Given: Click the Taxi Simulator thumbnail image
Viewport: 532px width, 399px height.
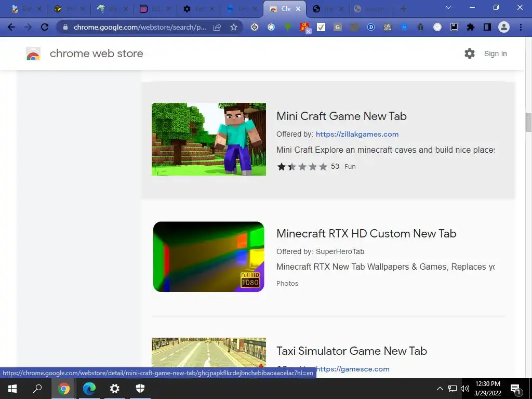Looking at the screenshot, I should (209, 352).
